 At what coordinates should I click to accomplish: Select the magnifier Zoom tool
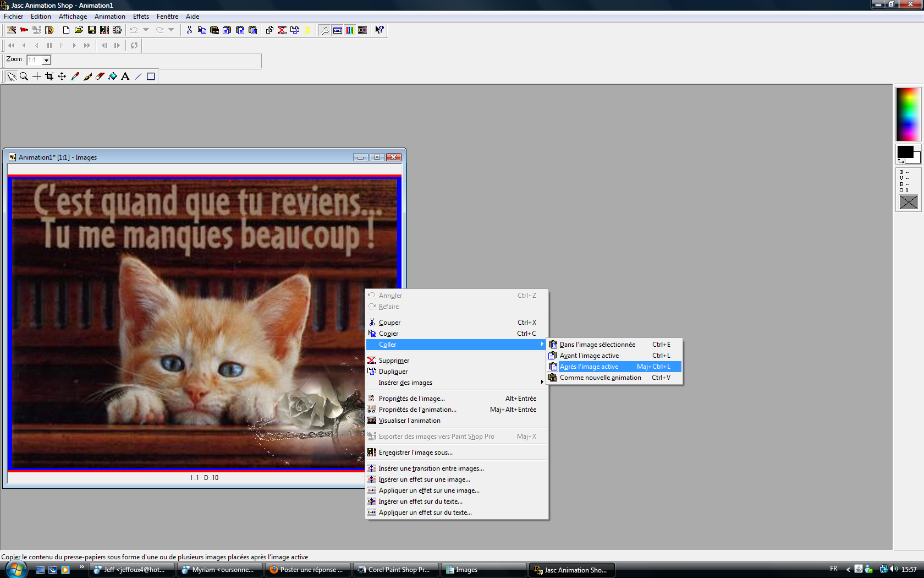24,77
